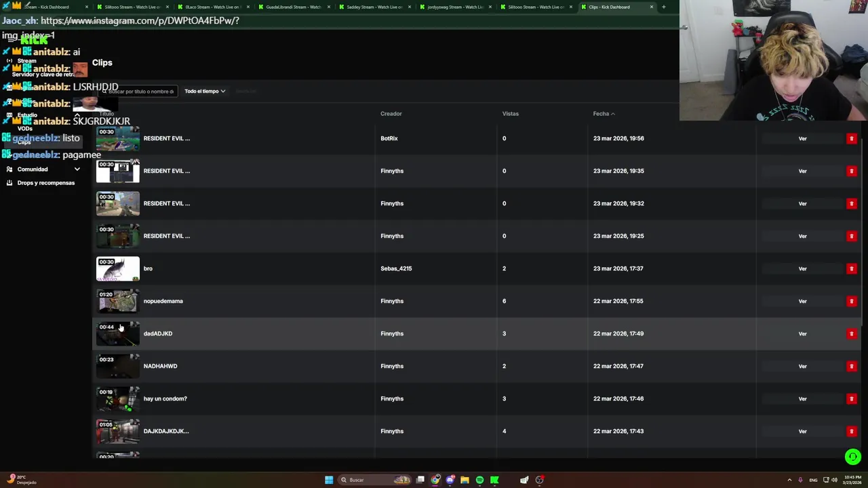
Task: Click the Vistas column header
Action: 511,114
